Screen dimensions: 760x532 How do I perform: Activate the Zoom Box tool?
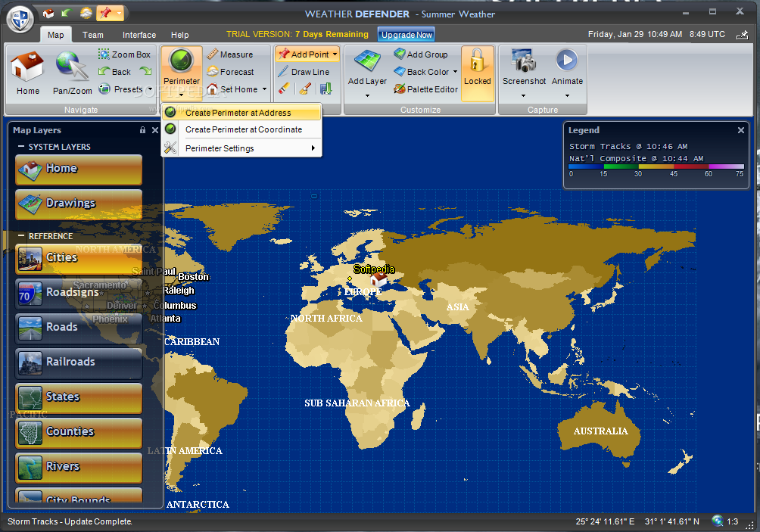tap(125, 54)
